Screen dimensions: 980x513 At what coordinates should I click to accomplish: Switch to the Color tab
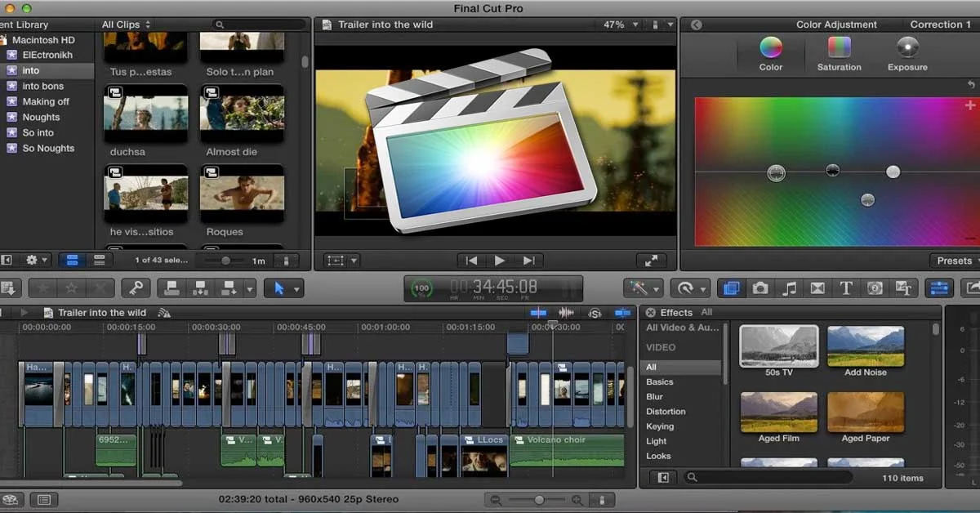(770, 54)
